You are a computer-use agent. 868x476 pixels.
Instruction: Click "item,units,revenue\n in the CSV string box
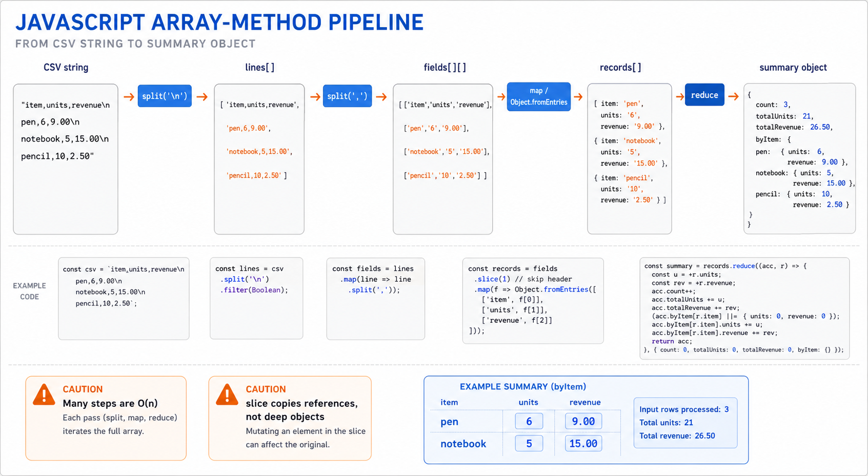(65, 105)
